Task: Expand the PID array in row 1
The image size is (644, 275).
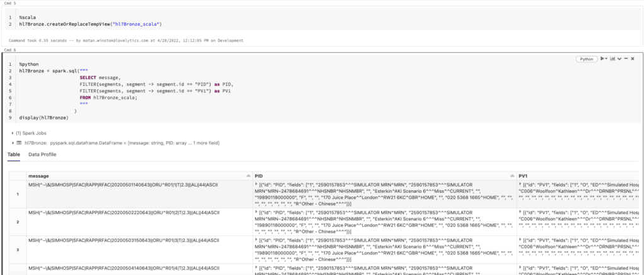Action: point(256,186)
